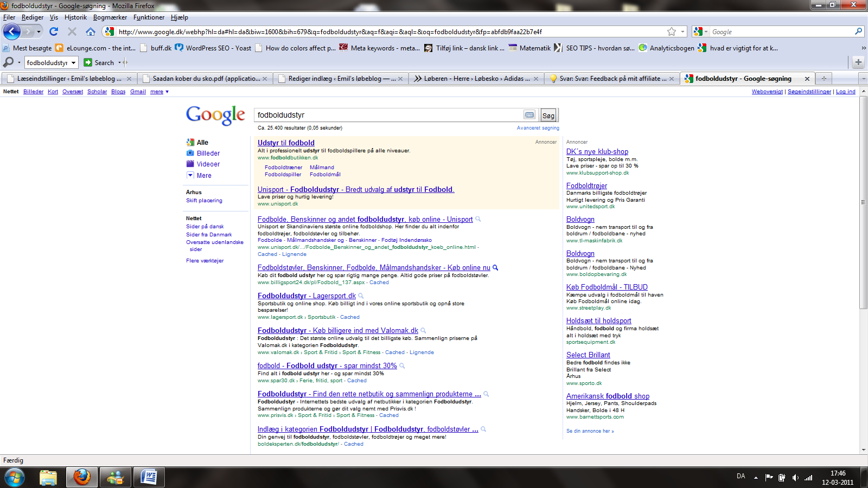Click Skift placering link
The width and height of the screenshot is (868, 488).
coord(204,201)
